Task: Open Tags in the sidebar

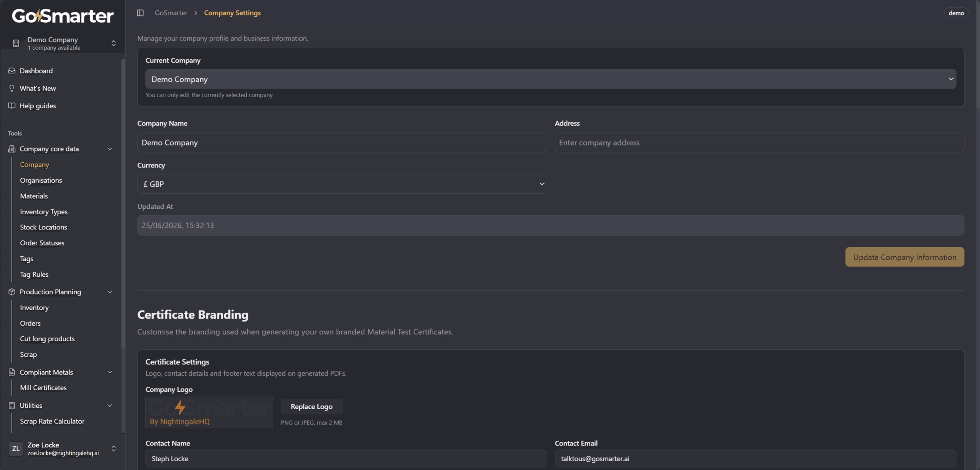Action: (27, 258)
